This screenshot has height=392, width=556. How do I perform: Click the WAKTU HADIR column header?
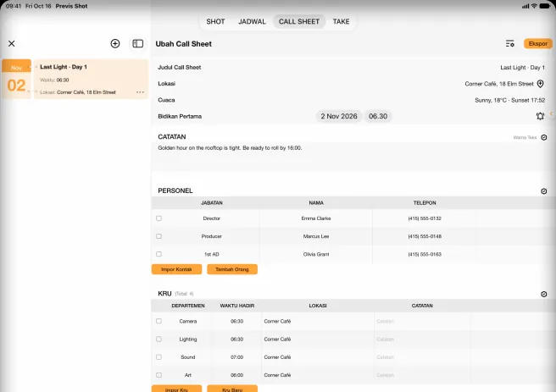pos(236,306)
